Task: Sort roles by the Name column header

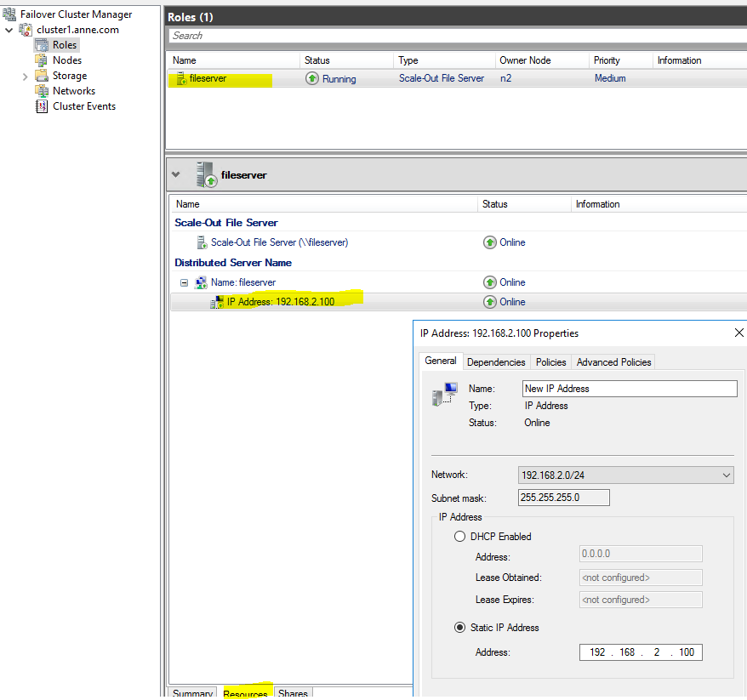Action: click(233, 60)
